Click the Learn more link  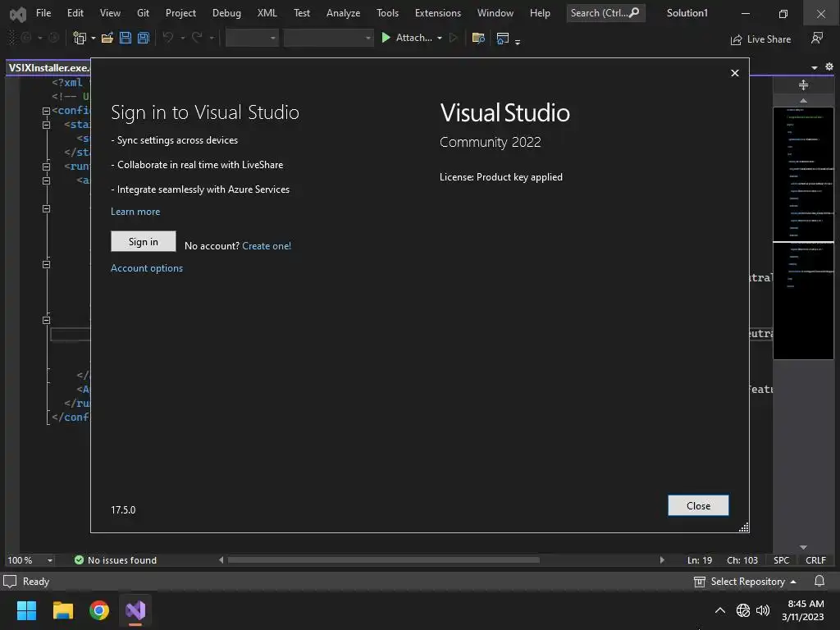135,212
